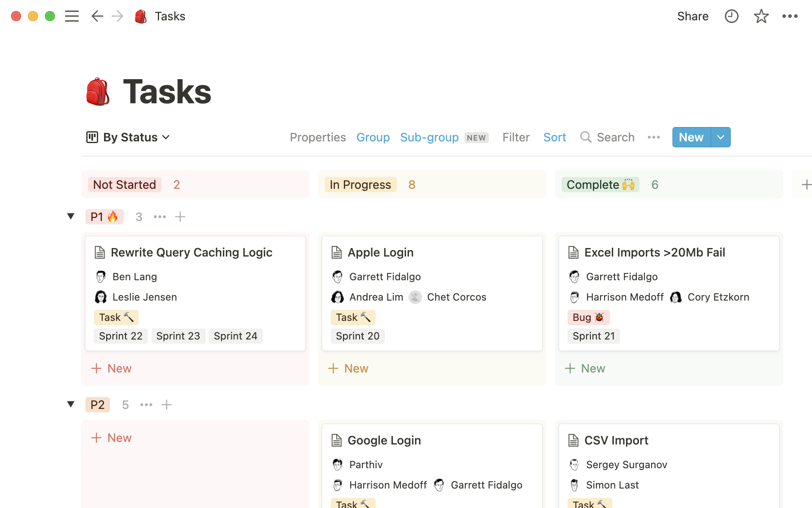The width and height of the screenshot is (812, 508).
Task: Open the sidebar hamburger menu
Action: (x=72, y=16)
